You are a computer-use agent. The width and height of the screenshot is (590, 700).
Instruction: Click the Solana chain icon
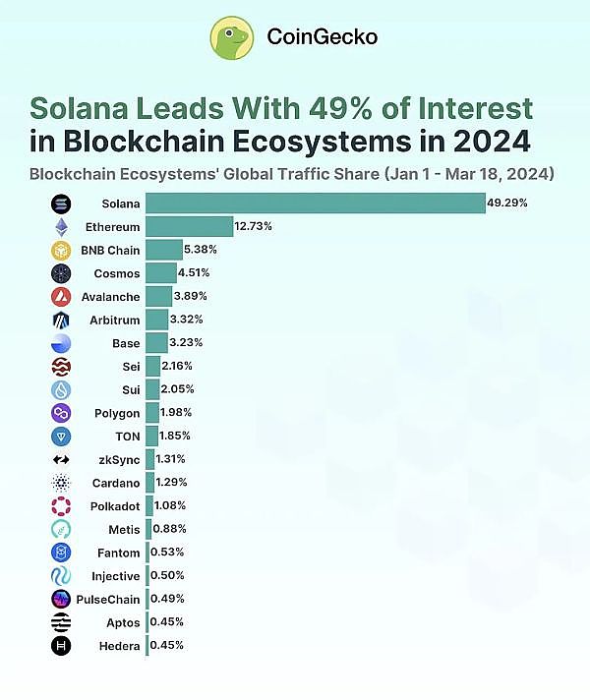[x=61, y=204]
